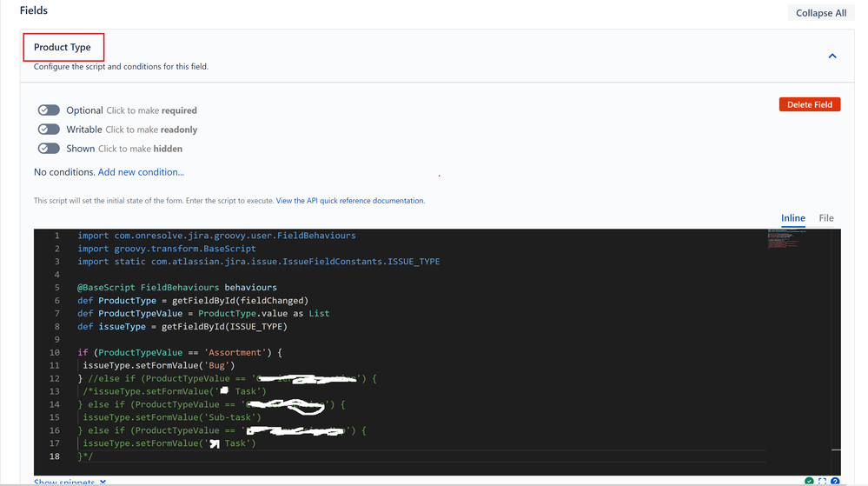Click the Product Type field heading

pos(62,47)
